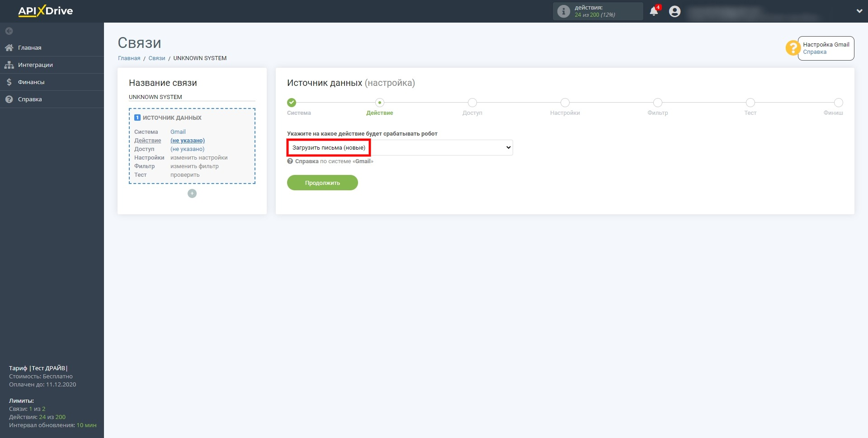This screenshot has height=438, width=868.
Task: Go to Связи breadcrumb link
Action: click(x=157, y=58)
